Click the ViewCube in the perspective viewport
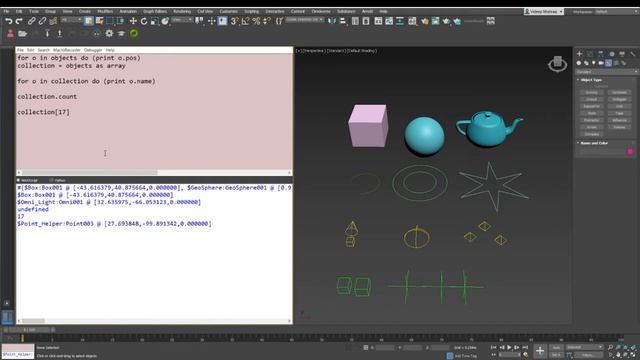 click(558, 64)
